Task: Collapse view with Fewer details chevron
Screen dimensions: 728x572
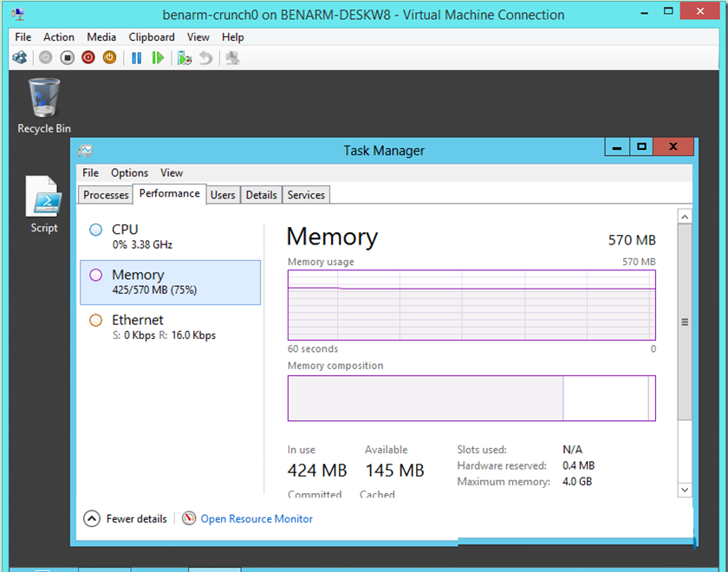Action: click(x=92, y=518)
